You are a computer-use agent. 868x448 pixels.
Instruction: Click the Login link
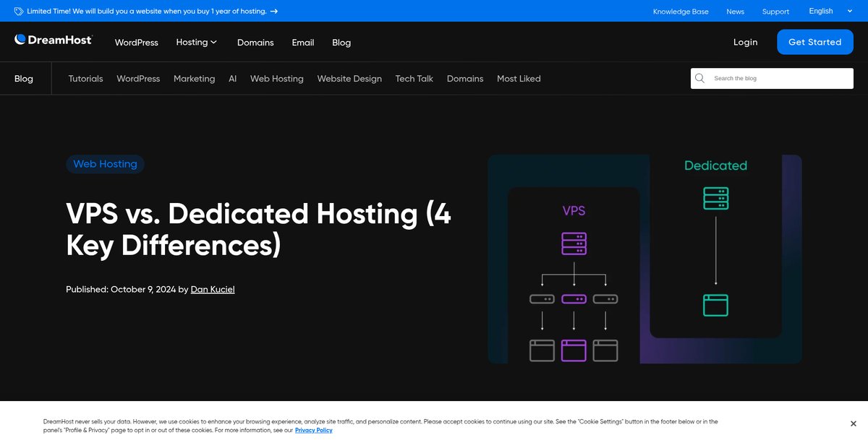(x=745, y=42)
